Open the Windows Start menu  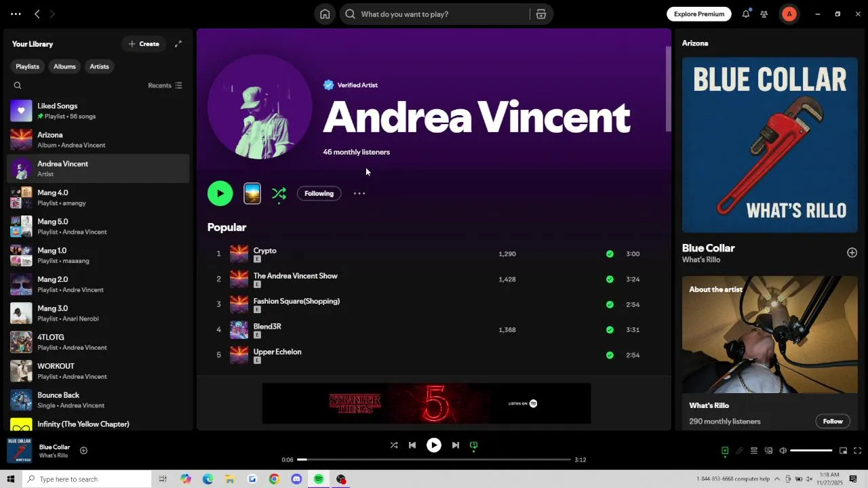(10, 479)
